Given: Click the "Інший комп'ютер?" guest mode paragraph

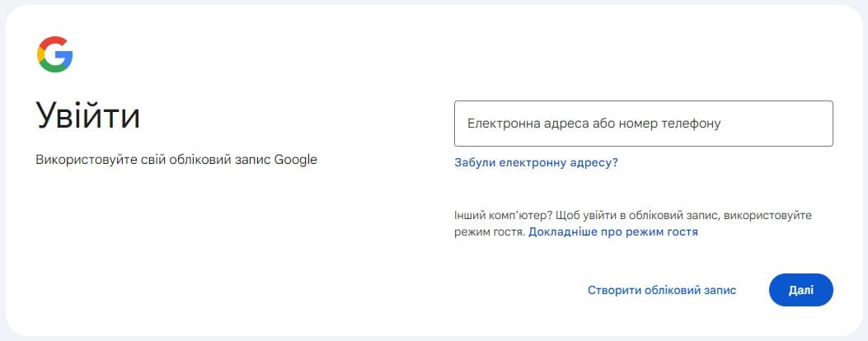Looking at the screenshot, I should tap(632, 216).
